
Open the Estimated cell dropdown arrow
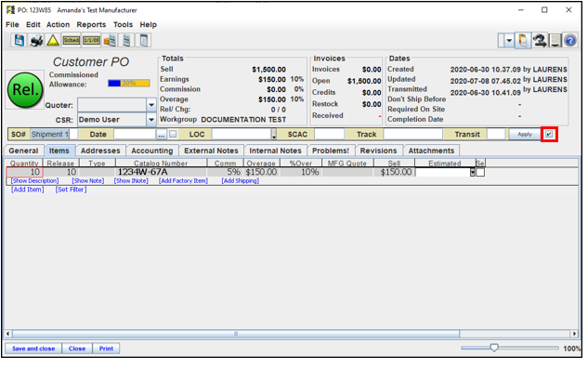473,172
